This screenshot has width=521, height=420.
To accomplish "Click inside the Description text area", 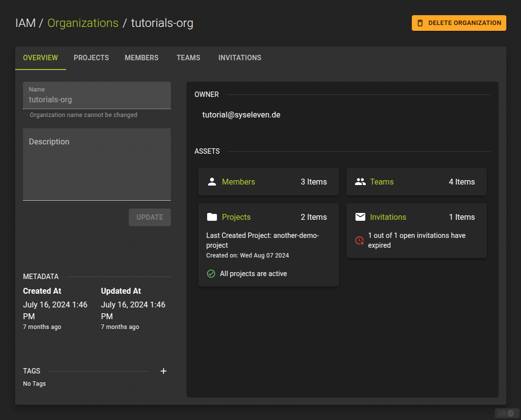I will (x=96, y=164).
